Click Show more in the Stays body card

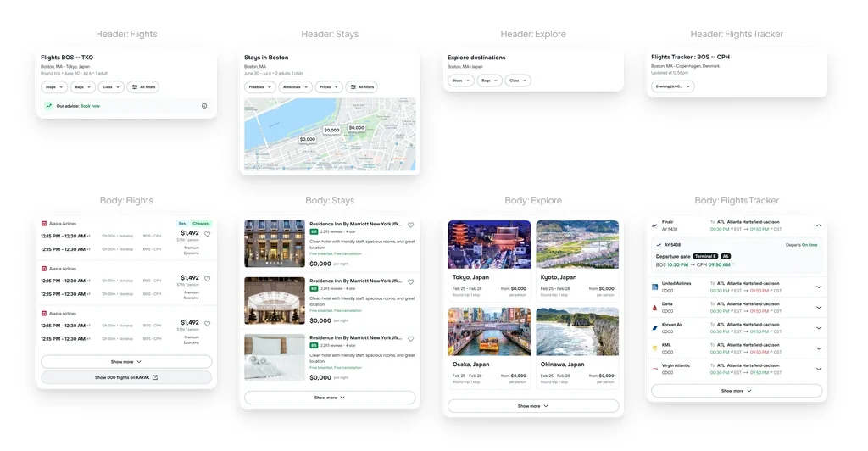(x=330, y=398)
